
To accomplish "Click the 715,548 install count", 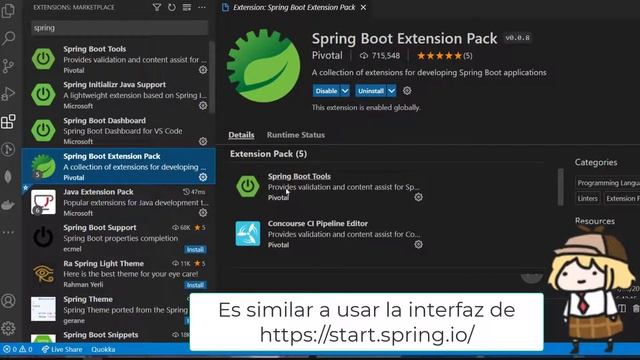I will pos(380,56).
